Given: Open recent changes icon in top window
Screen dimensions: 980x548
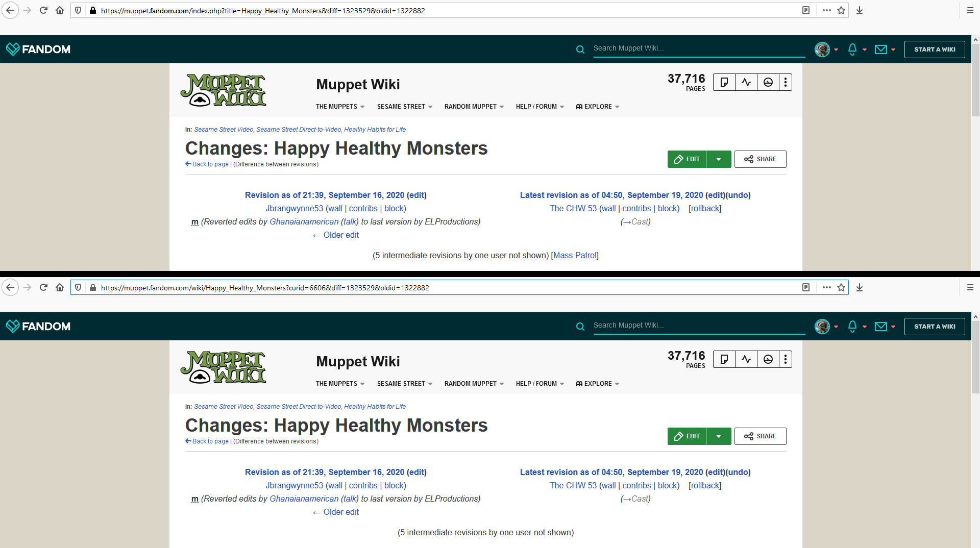Looking at the screenshot, I should [x=768, y=82].
